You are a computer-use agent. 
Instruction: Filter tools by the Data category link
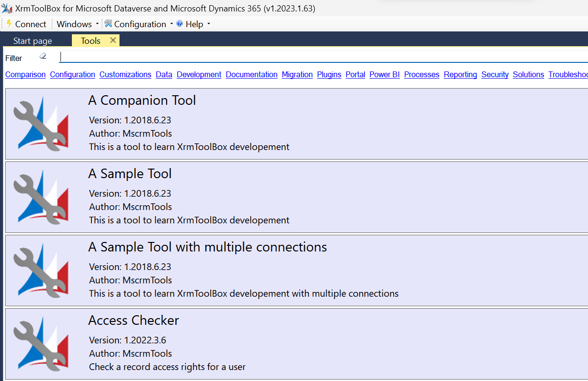click(164, 75)
